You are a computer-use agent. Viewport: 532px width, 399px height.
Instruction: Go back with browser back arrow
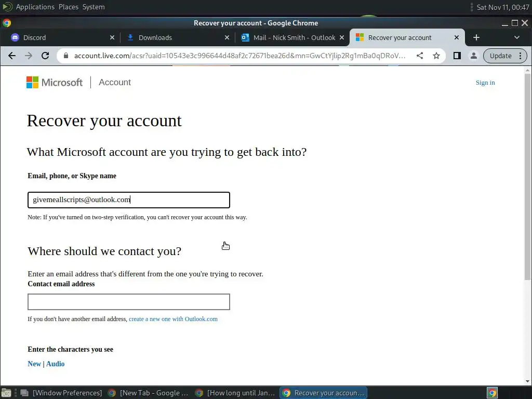point(12,56)
